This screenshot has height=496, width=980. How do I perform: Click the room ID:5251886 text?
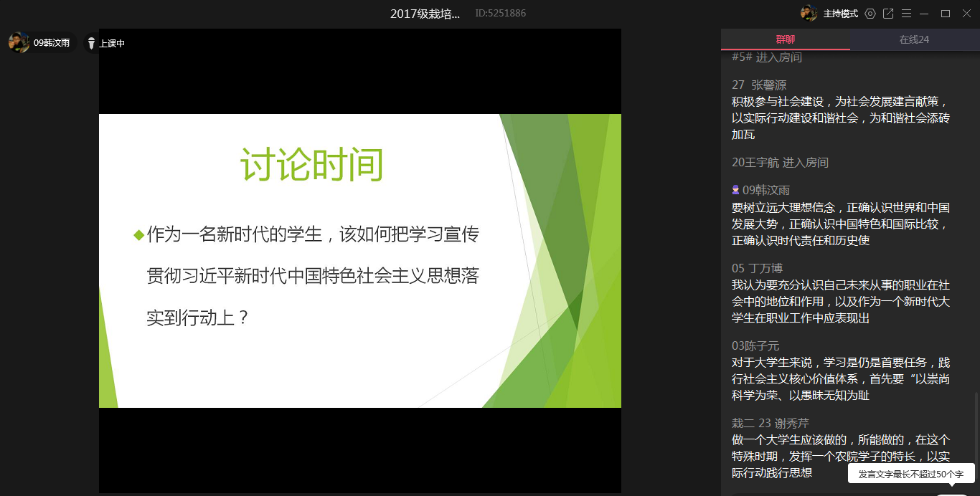[x=500, y=14]
